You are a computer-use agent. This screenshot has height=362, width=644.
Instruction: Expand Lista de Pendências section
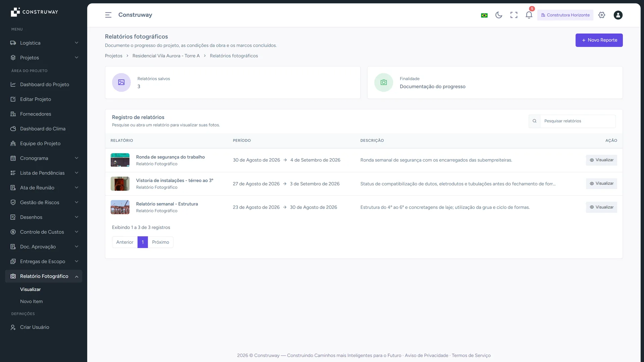pos(44,173)
